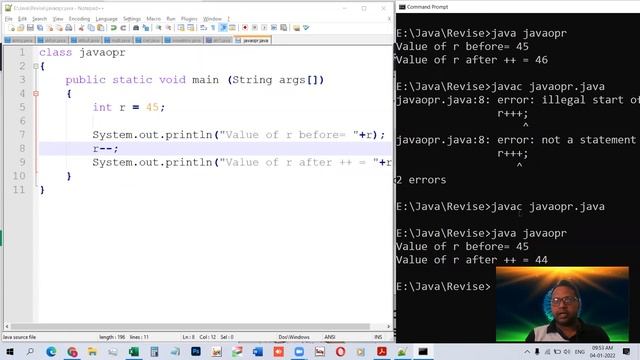Click the New file toolbar icon

click(11, 28)
